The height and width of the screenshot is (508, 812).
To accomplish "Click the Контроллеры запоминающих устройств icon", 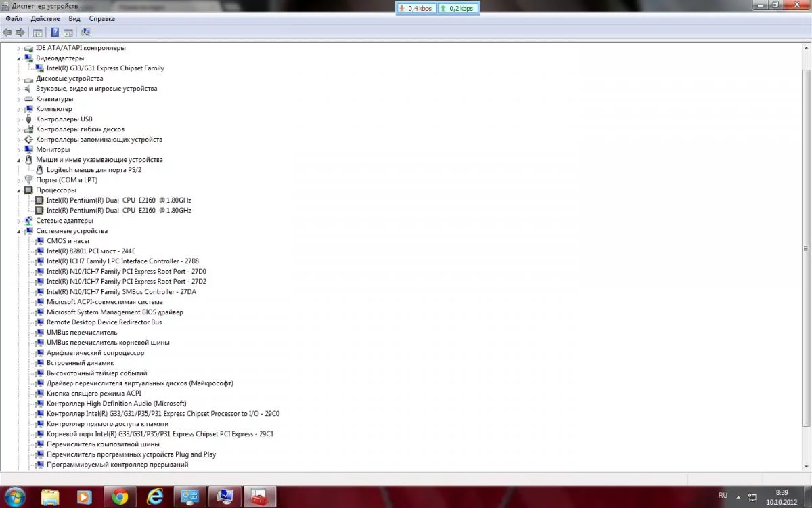I will tap(28, 140).
